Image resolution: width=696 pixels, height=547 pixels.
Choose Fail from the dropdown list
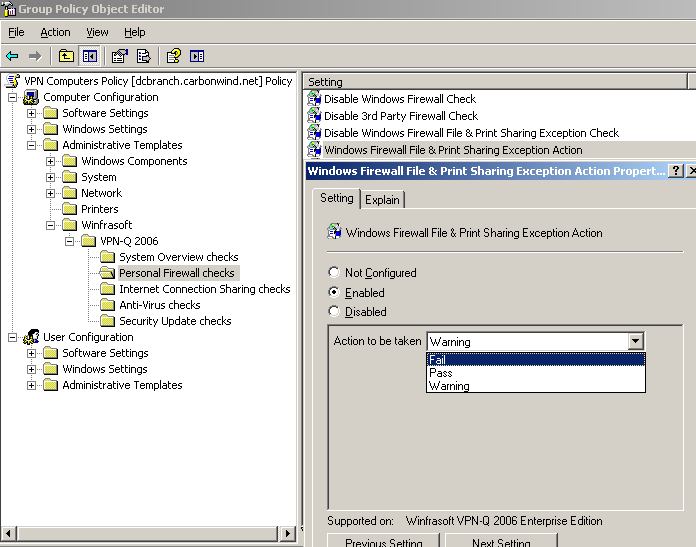pyautogui.click(x=536, y=360)
